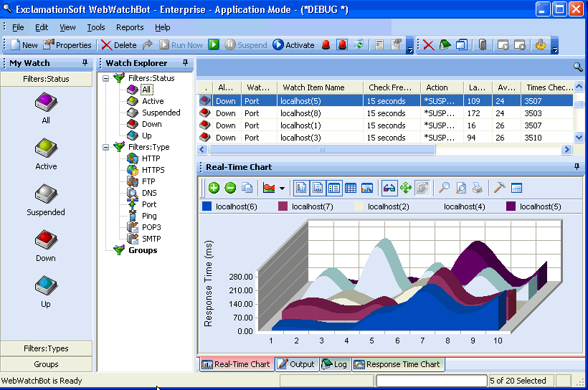Click the chart printer icon

coord(478,188)
